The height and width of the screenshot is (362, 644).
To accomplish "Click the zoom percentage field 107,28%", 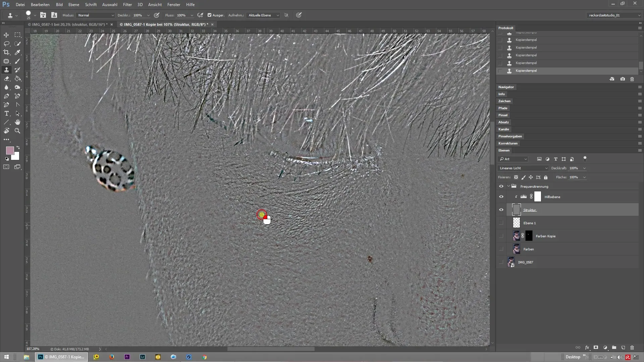I will click(33, 349).
